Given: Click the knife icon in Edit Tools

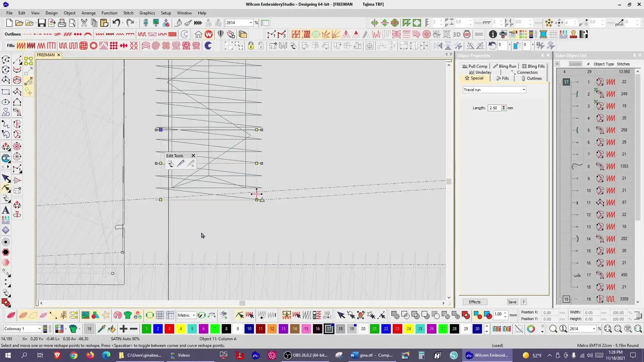Looking at the screenshot, I should tap(181, 163).
